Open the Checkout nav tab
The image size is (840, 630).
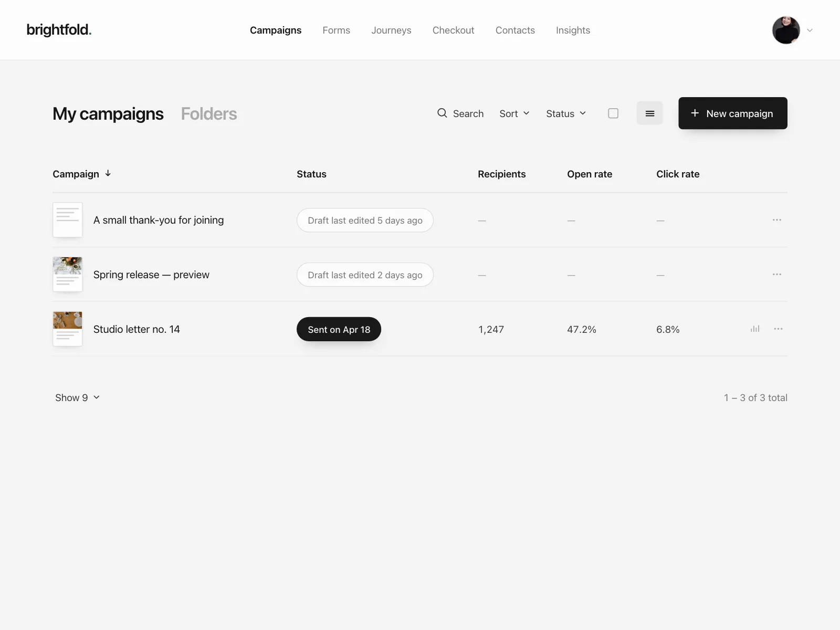pyautogui.click(x=453, y=30)
